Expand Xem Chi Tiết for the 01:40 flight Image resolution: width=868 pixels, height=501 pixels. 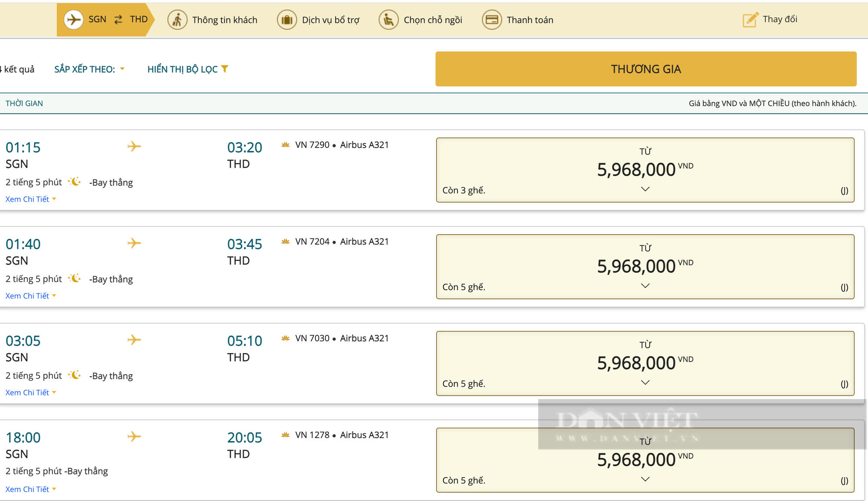click(x=31, y=296)
